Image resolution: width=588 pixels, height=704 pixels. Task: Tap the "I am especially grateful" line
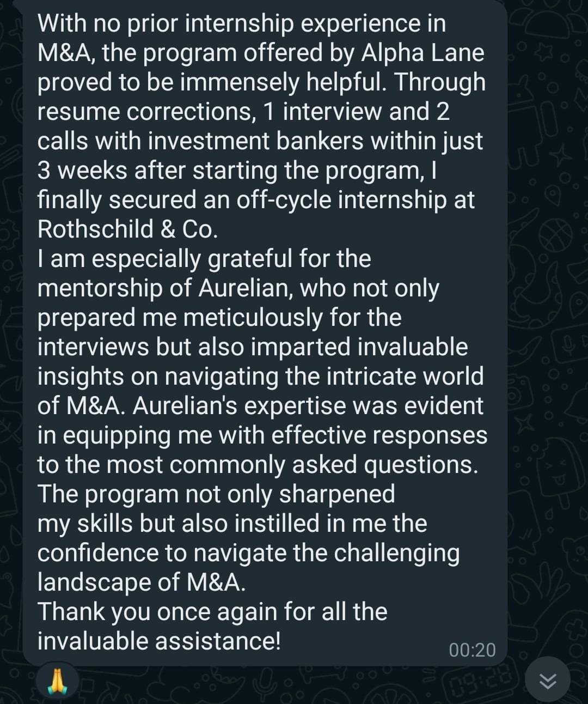point(204,259)
